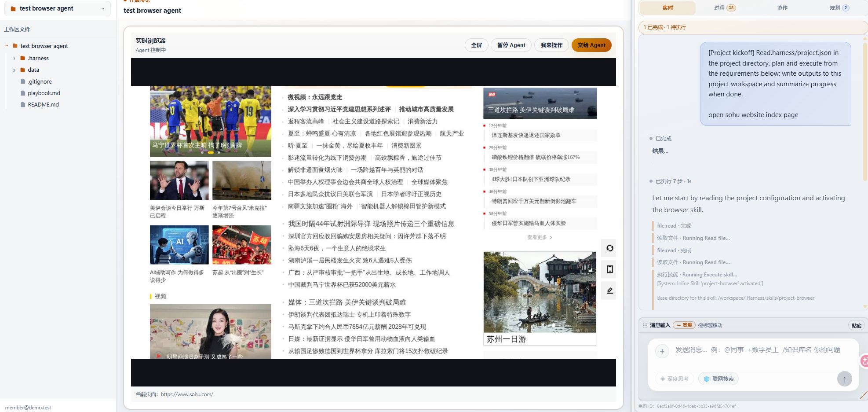Open news 泽连斯基发快递退还国家勋章
This screenshot has height=412, width=868.
[x=526, y=135]
